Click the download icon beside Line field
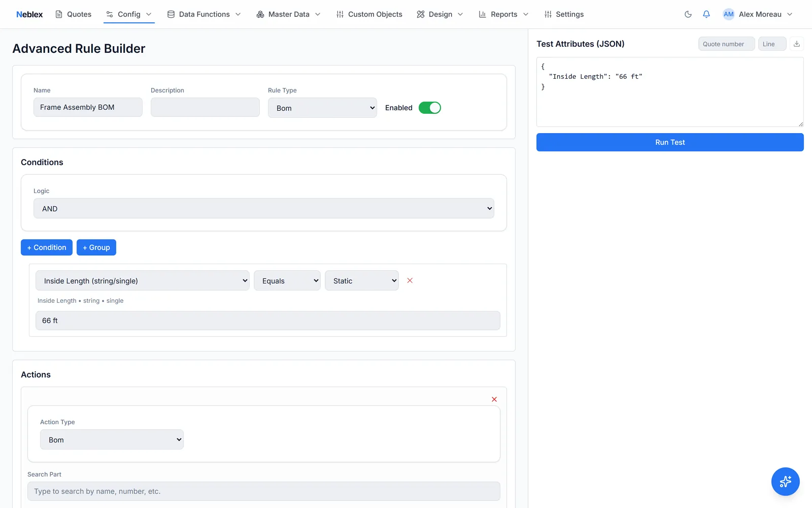Viewport: 812px width, 508px height. (x=797, y=44)
